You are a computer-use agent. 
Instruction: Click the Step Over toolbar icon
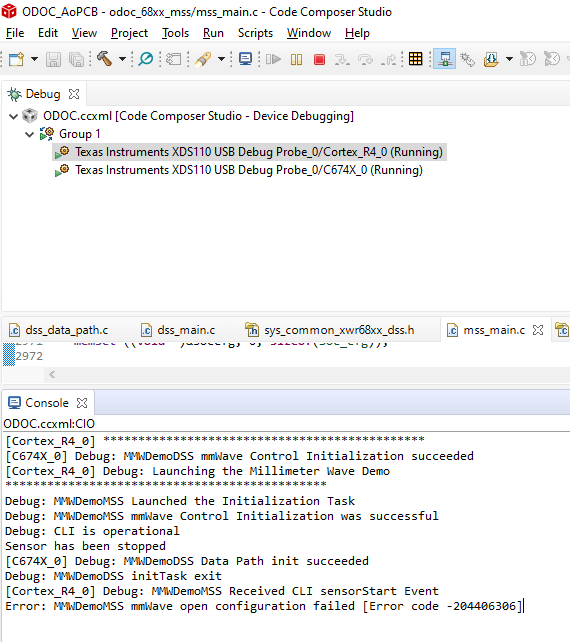click(365, 60)
